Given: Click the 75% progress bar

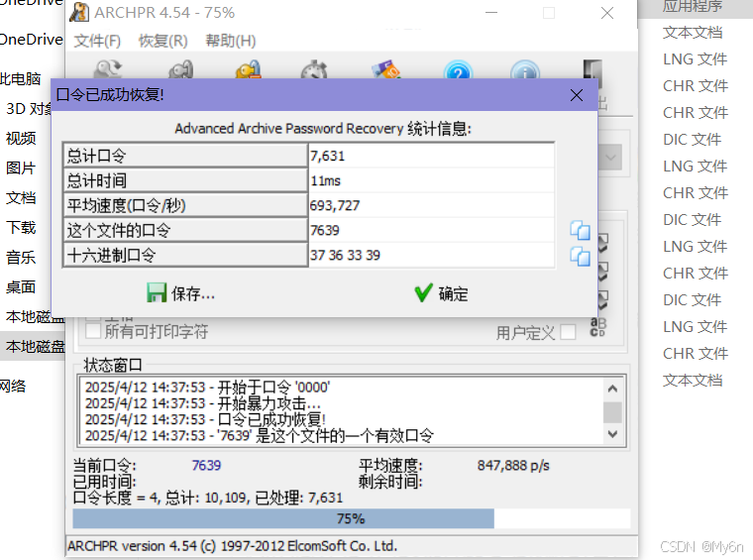Looking at the screenshot, I should click(x=352, y=518).
